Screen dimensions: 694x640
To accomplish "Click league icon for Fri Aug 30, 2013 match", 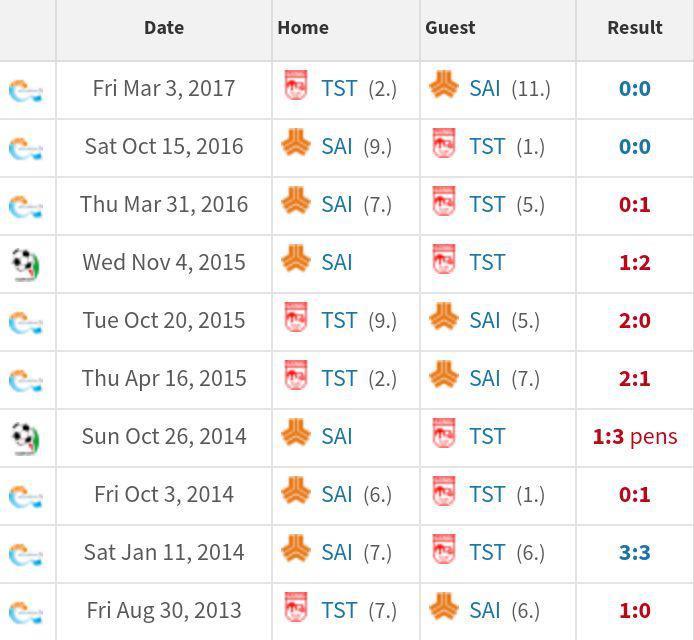I will pos(26,613).
